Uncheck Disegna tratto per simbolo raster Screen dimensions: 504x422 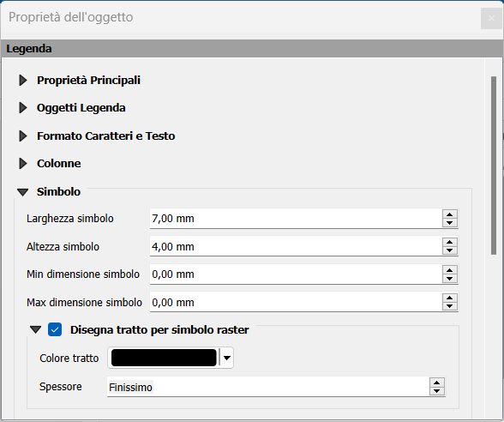(55, 329)
